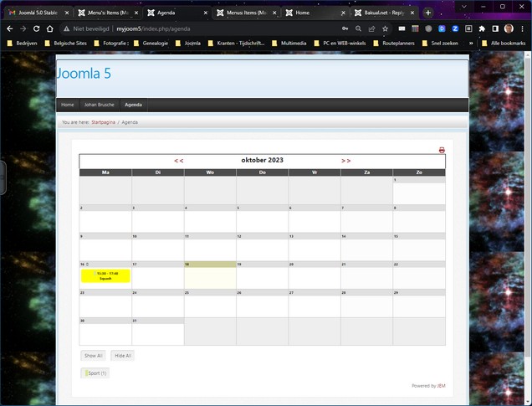Click the address bar URL
This screenshot has width=532, height=406.
click(153, 28)
